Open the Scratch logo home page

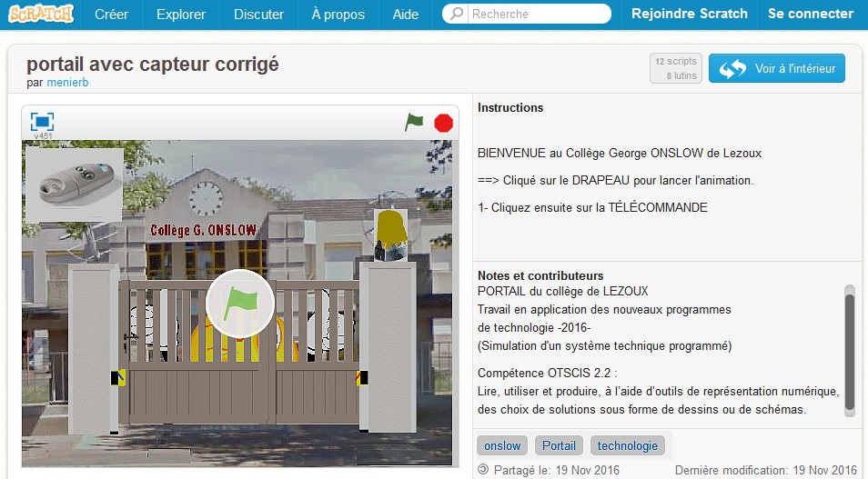41,14
